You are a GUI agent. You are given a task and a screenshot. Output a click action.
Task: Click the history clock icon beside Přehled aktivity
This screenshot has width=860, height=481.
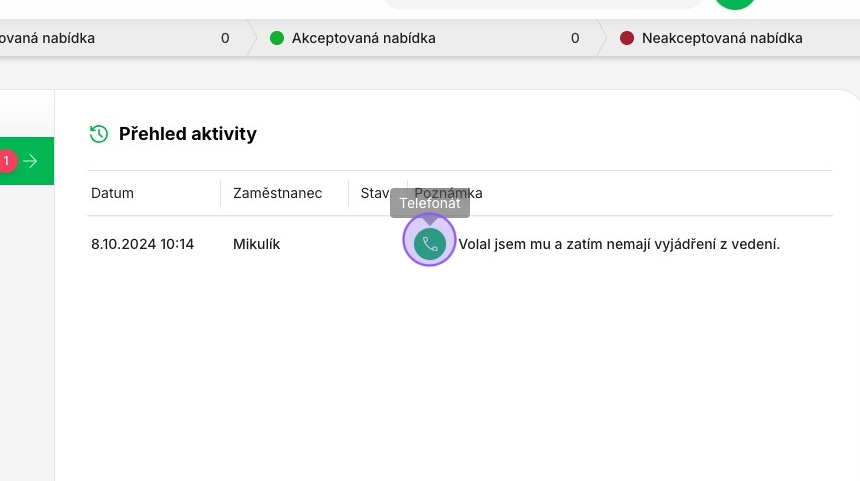pyautogui.click(x=99, y=134)
